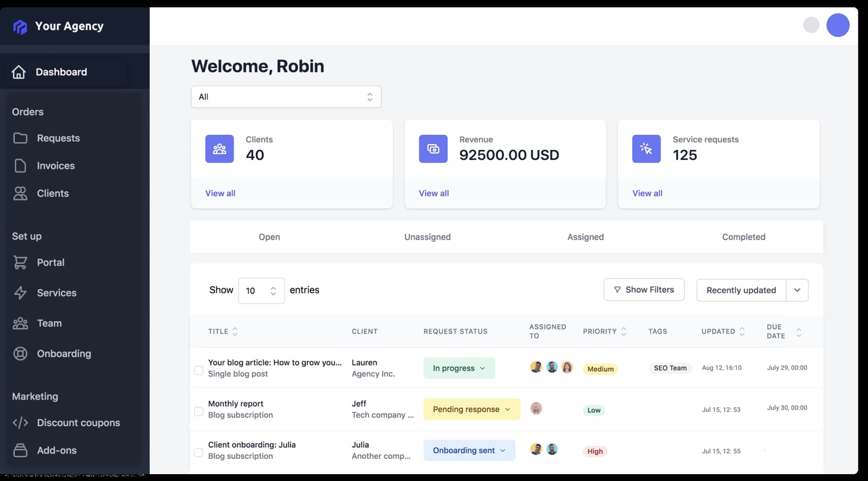Select the Portal shopping cart icon
Image resolution: width=868 pixels, height=481 pixels.
[20, 263]
